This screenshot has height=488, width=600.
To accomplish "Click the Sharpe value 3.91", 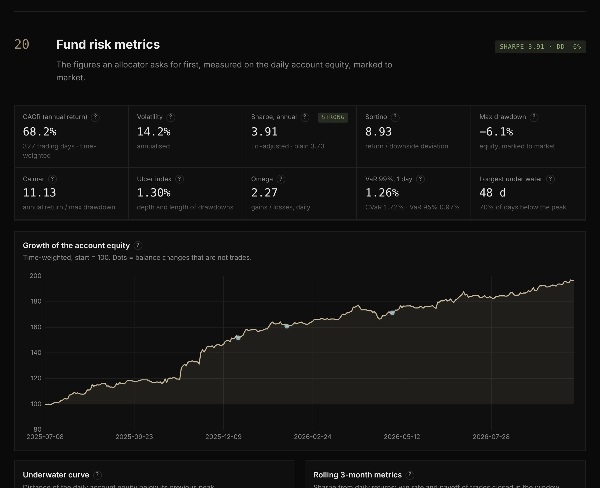I will click(x=264, y=132).
